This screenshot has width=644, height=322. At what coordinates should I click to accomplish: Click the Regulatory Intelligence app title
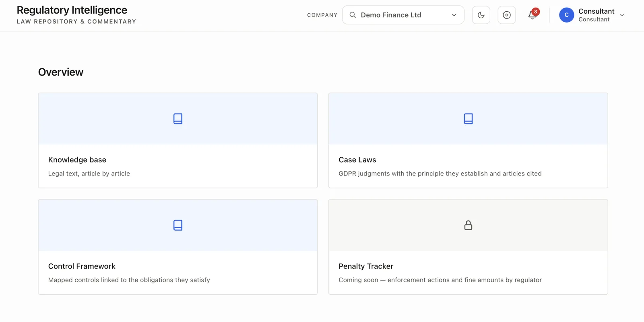pyautogui.click(x=72, y=10)
